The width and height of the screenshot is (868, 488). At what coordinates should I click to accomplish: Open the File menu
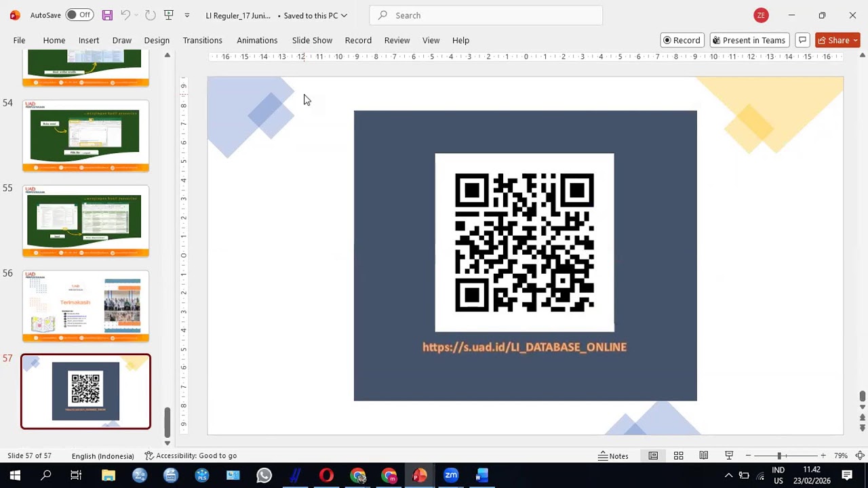19,40
